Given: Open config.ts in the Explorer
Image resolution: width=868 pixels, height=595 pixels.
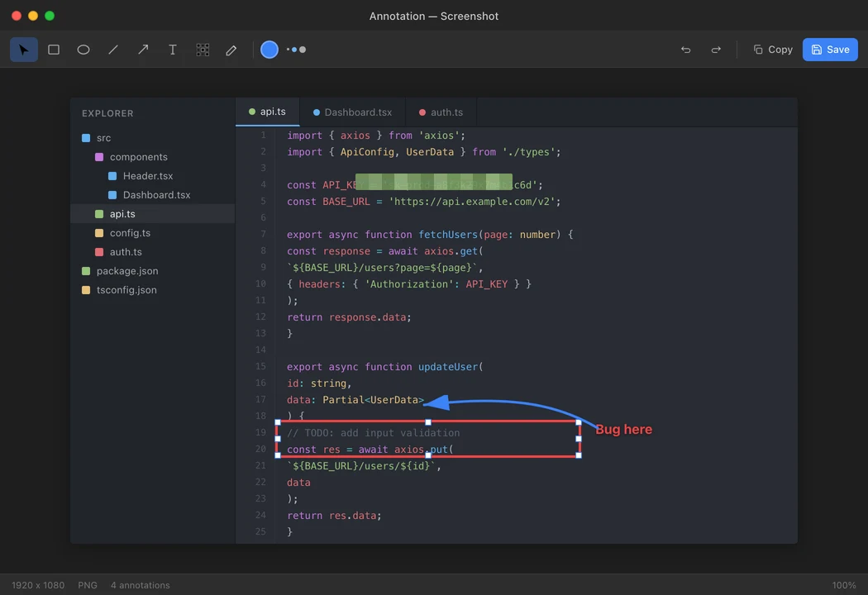Looking at the screenshot, I should (x=152, y=233).
